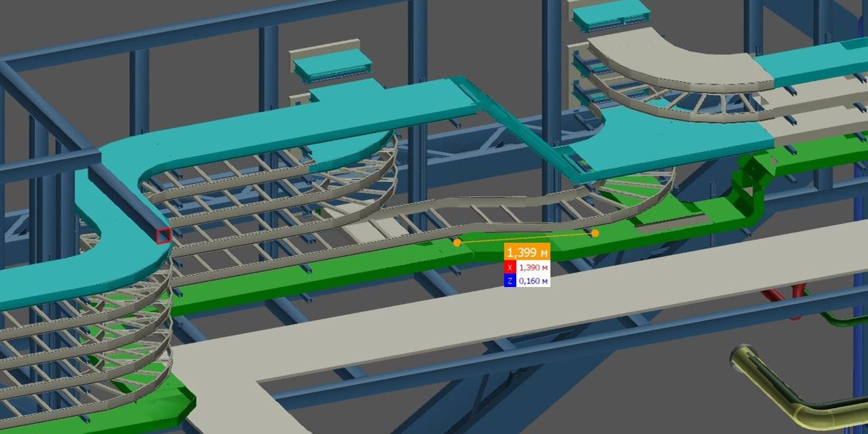Pick the left orange measurement endpoint
This screenshot has height=434, width=868.
point(457,243)
